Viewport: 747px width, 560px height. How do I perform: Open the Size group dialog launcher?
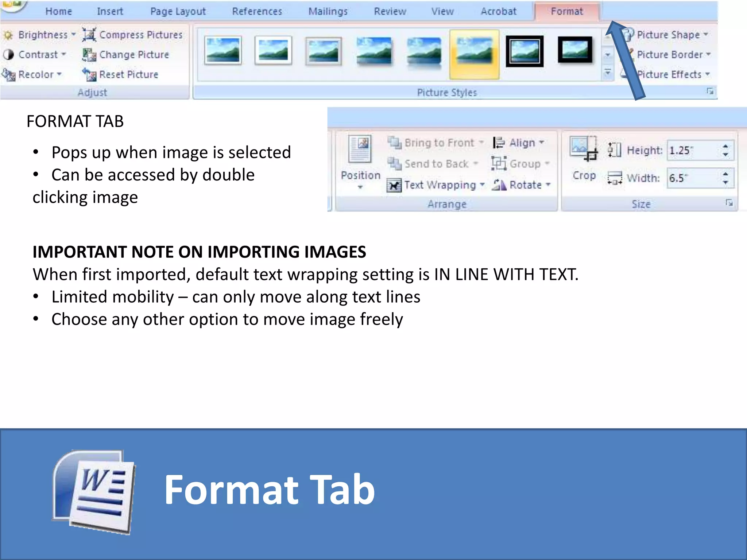pos(729,203)
